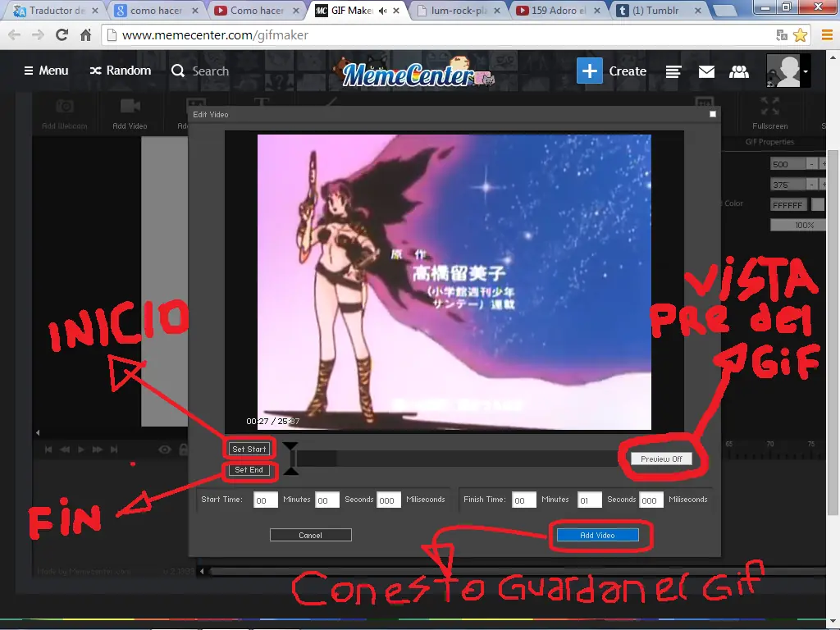Click the GIF height field 375
The image size is (840, 630).
click(788, 185)
